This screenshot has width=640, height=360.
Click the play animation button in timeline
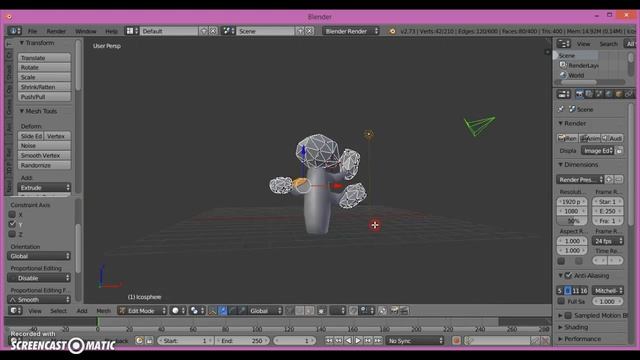coord(358,340)
